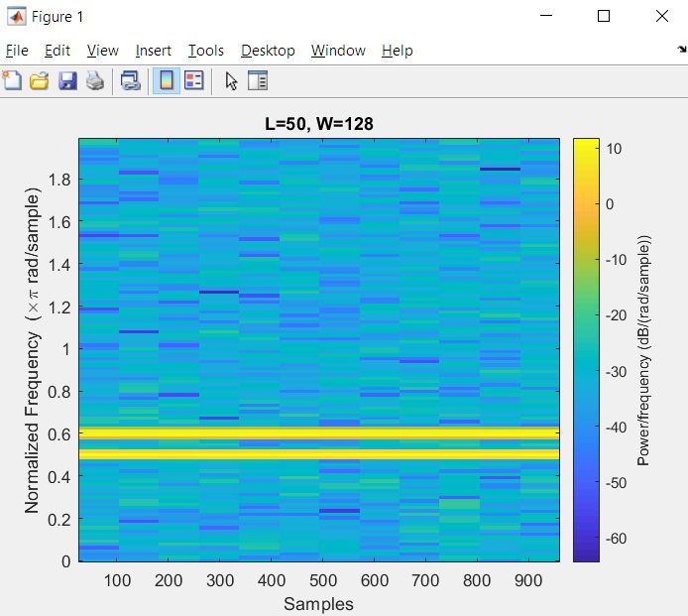Open the Edit menu
This screenshot has width=688, height=616.
[57, 51]
